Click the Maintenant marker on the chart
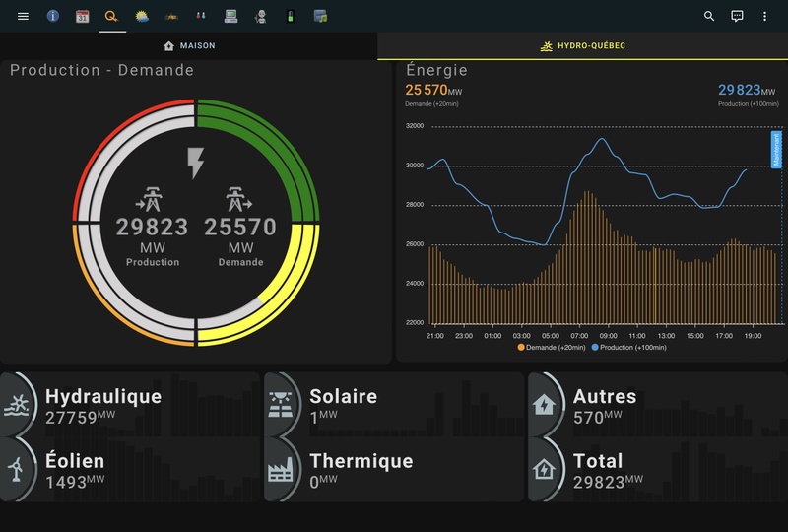788x532 pixels. 776,150
